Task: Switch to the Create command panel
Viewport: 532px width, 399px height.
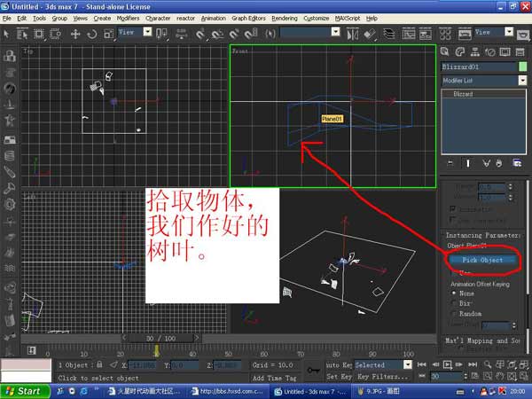Action: tap(445, 51)
